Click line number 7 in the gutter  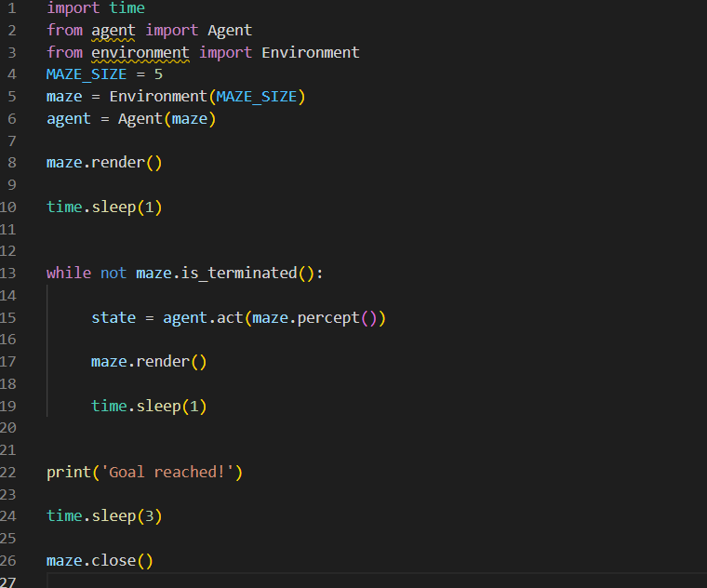(12, 141)
